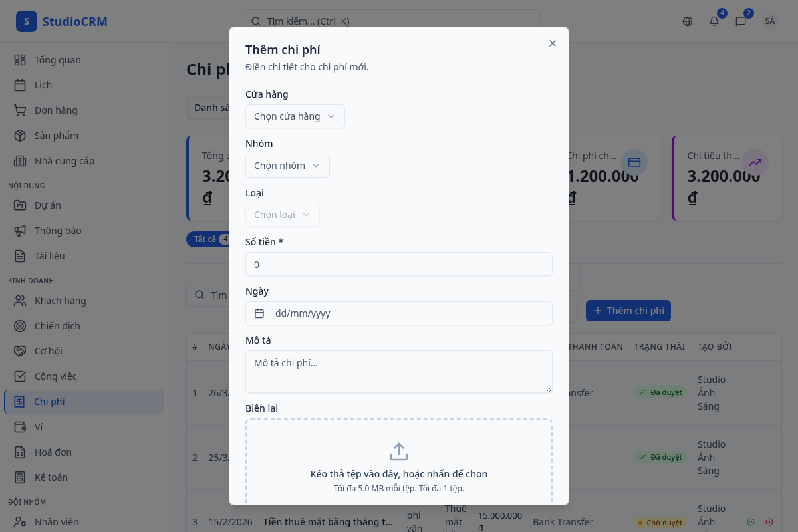
Task: Click the Chiến dịch target icon
Action: click(x=20, y=326)
